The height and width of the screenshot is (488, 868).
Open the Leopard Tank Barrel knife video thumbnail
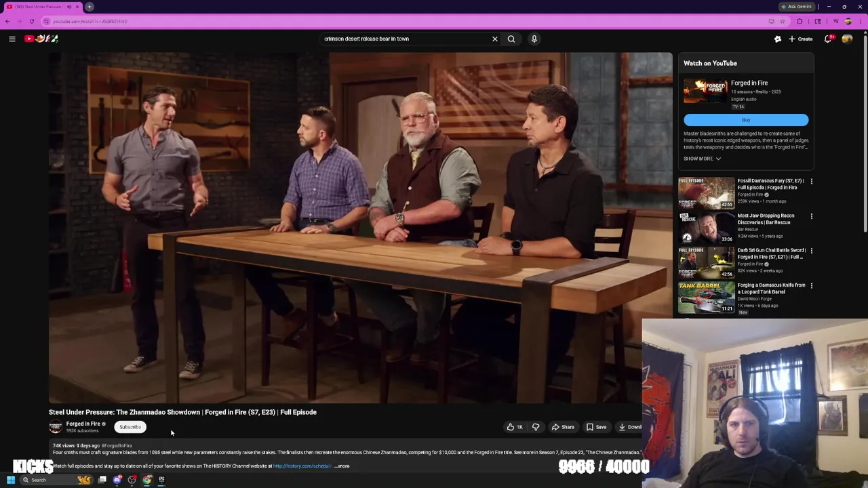[x=706, y=298]
